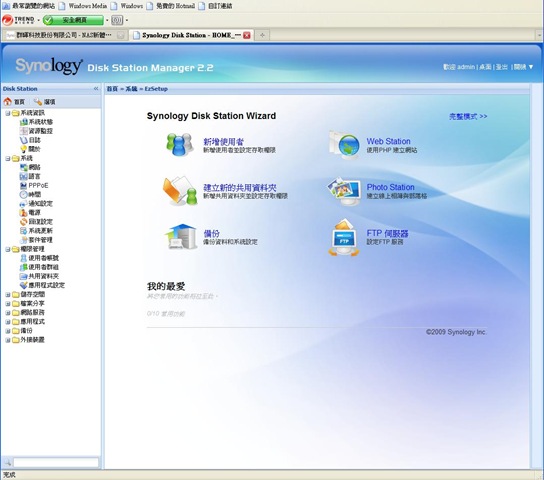Click the search magnifier icon below the tree
The height and width of the screenshot is (480, 544).
(7, 462)
